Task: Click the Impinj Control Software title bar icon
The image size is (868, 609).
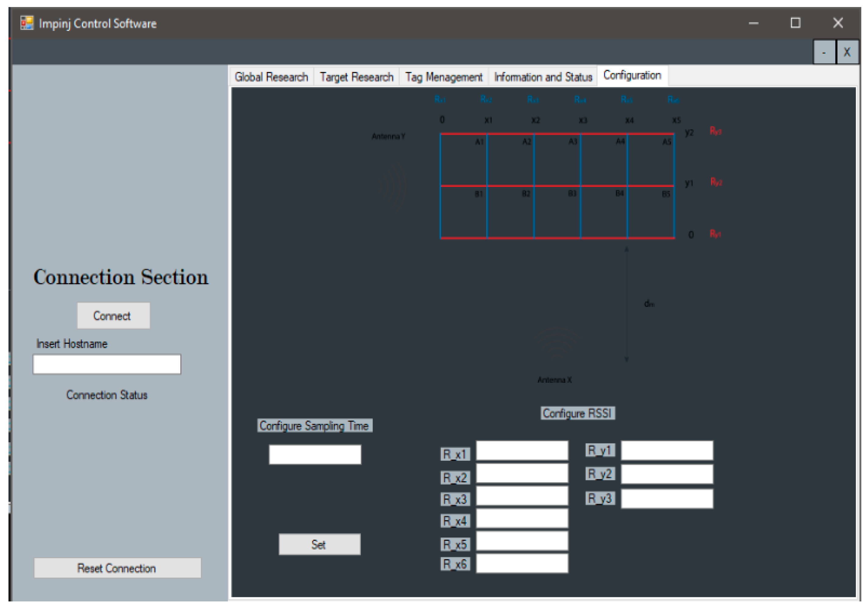Action: pos(27,23)
